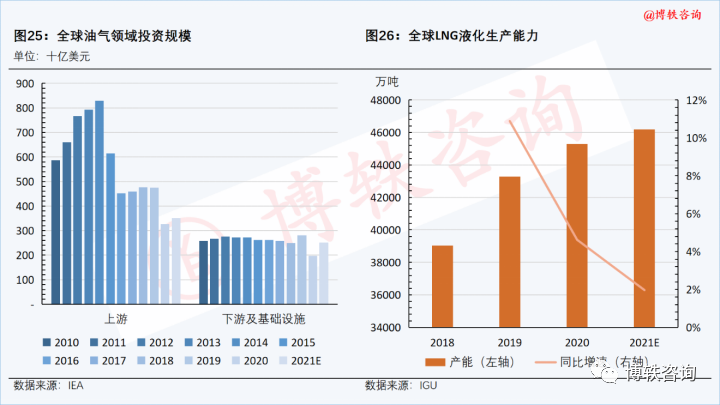Click the tallest upstream bar in 图25
The height and width of the screenshot is (405, 720).
click(x=99, y=202)
